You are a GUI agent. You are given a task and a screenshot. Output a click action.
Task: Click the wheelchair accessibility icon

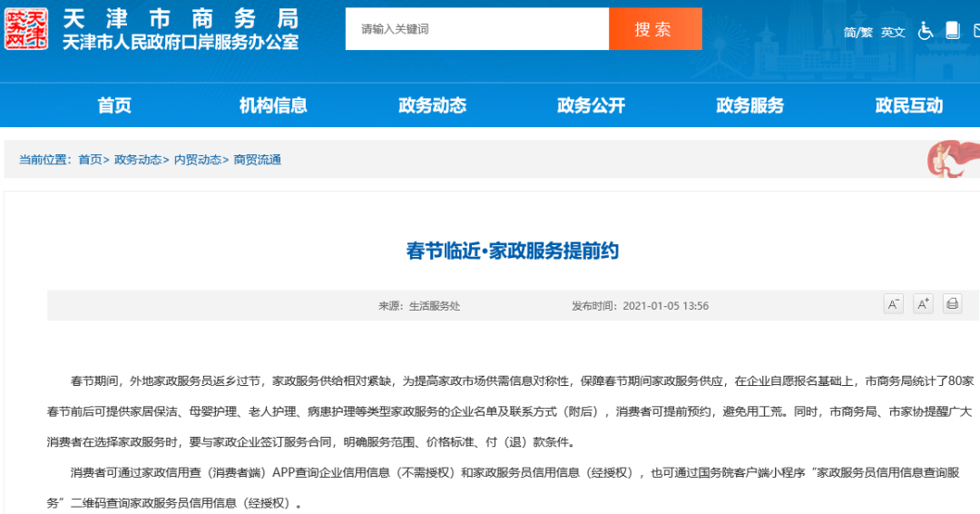pos(926,31)
